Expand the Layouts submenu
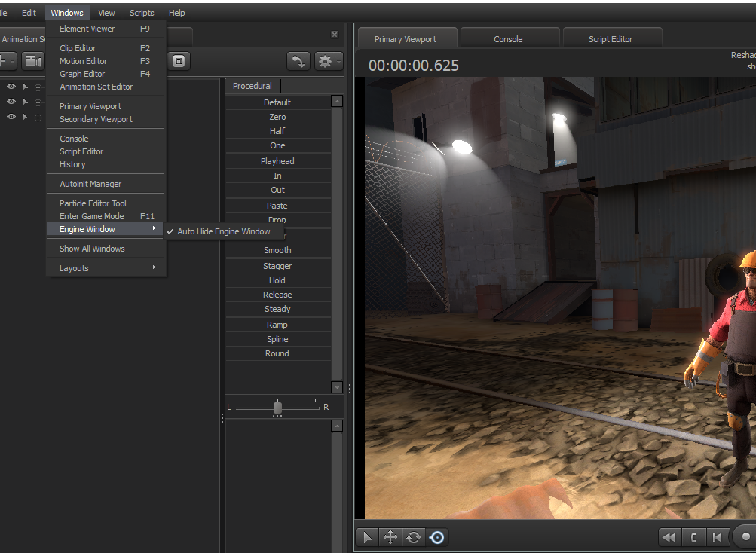This screenshot has height=553, width=756. click(106, 268)
